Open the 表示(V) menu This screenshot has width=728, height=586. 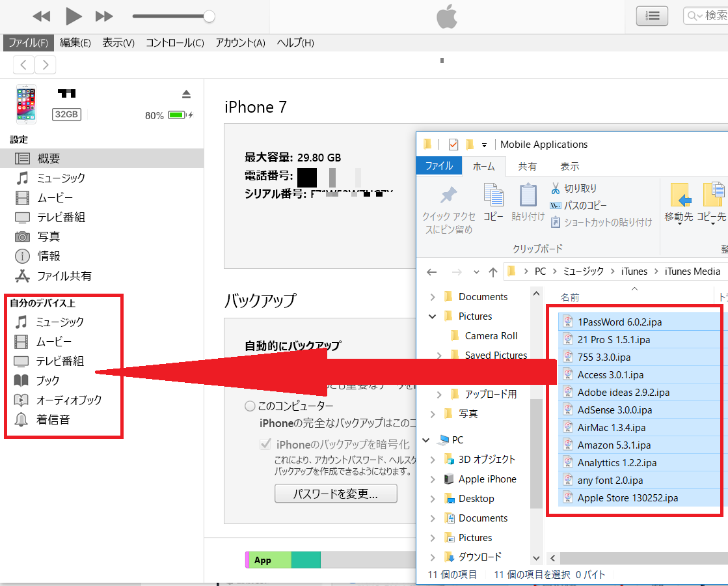click(118, 43)
